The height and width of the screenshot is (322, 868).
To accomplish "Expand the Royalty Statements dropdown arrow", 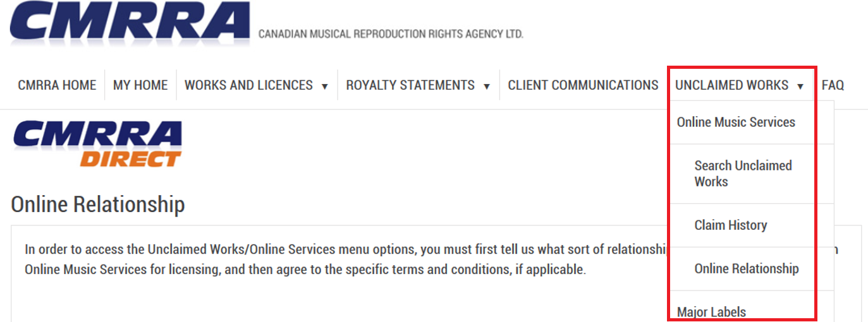I will click(487, 86).
